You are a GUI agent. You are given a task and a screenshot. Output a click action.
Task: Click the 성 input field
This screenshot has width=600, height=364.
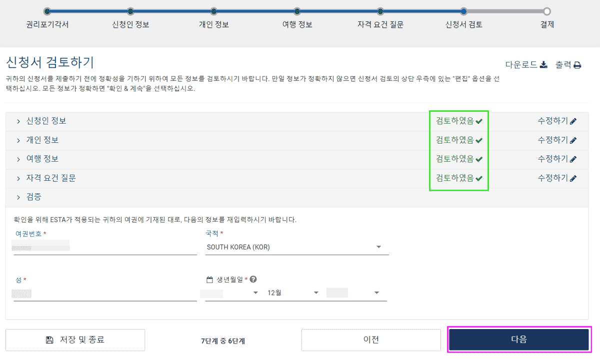(x=105, y=294)
